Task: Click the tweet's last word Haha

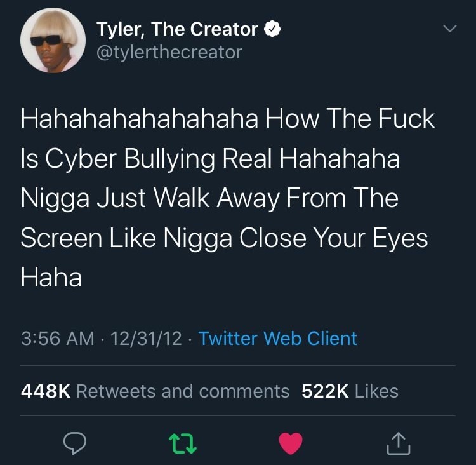Action: (51, 278)
